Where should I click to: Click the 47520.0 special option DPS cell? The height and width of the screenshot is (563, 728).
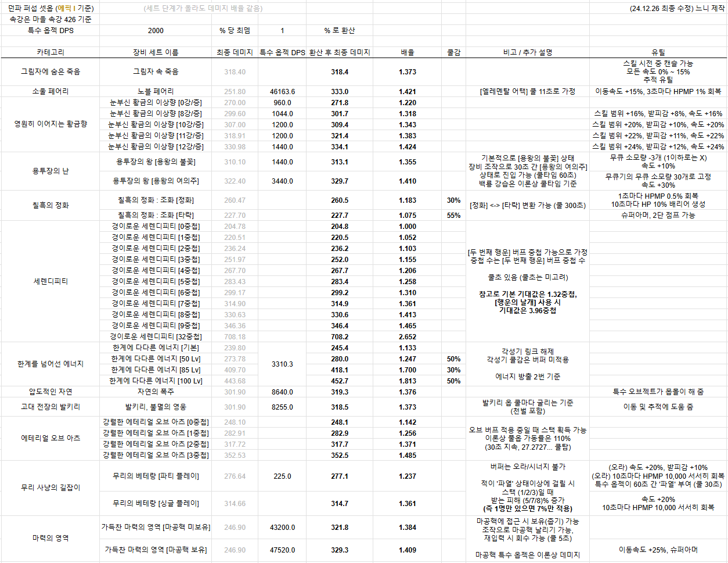282,550
